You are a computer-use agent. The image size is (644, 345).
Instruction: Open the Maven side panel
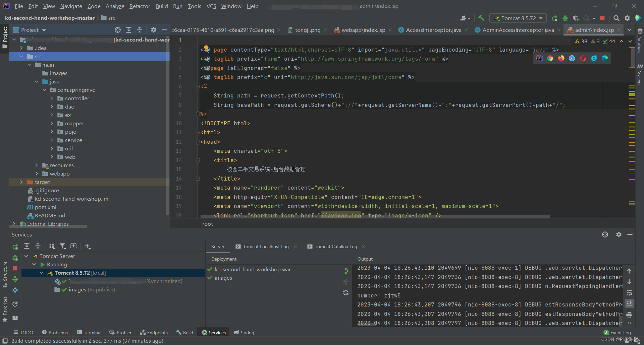tap(639, 74)
